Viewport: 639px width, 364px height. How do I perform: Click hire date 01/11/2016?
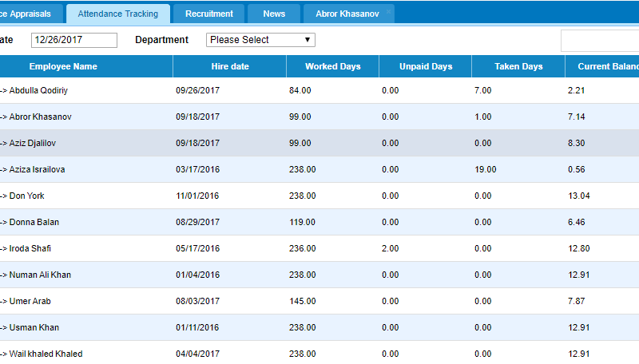click(197, 327)
